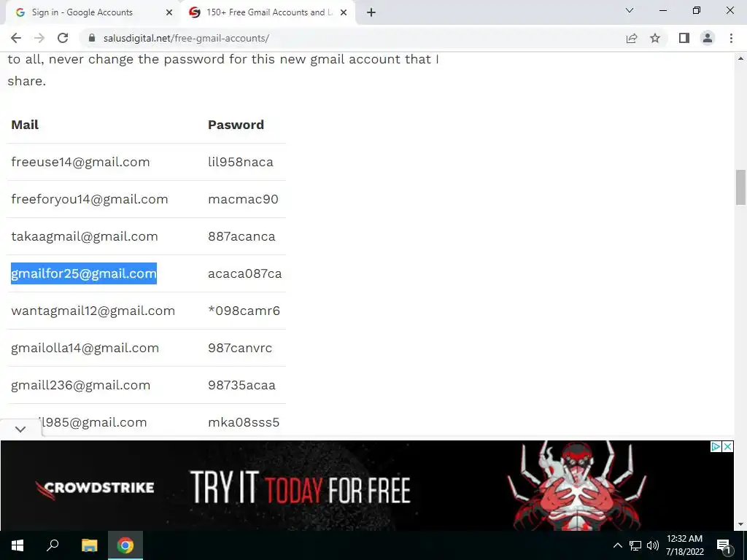The image size is (747, 560).
Task: Open AdChoices info icon on banner
Action: click(716, 446)
